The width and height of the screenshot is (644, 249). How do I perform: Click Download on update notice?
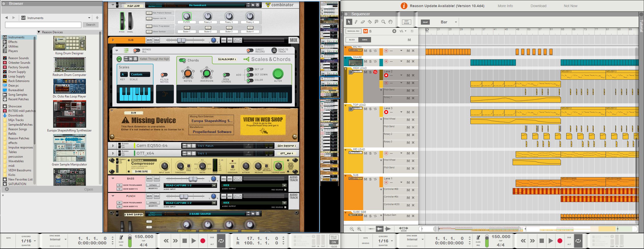[538, 6]
